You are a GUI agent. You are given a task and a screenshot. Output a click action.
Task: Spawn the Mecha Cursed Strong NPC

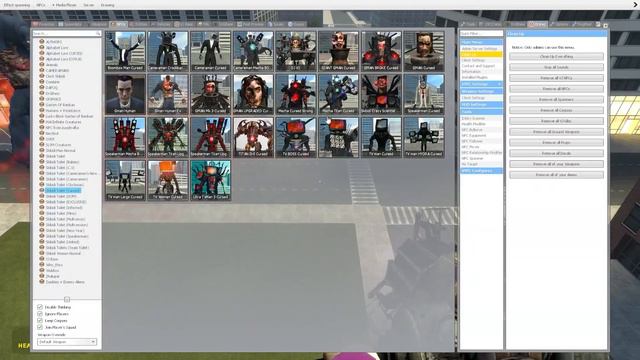point(296,94)
